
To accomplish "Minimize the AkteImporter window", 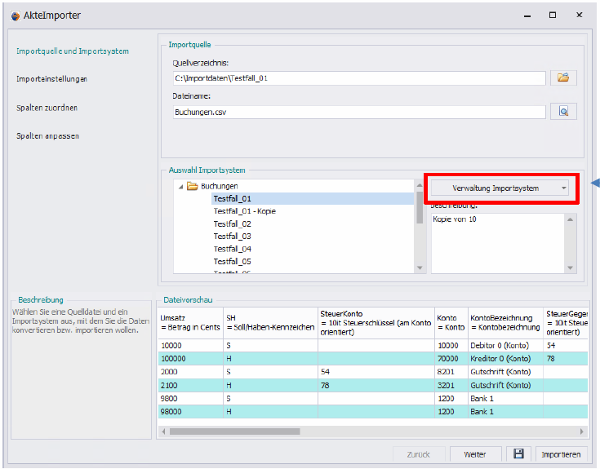I will pyautogui.click(x=527, y=15).
